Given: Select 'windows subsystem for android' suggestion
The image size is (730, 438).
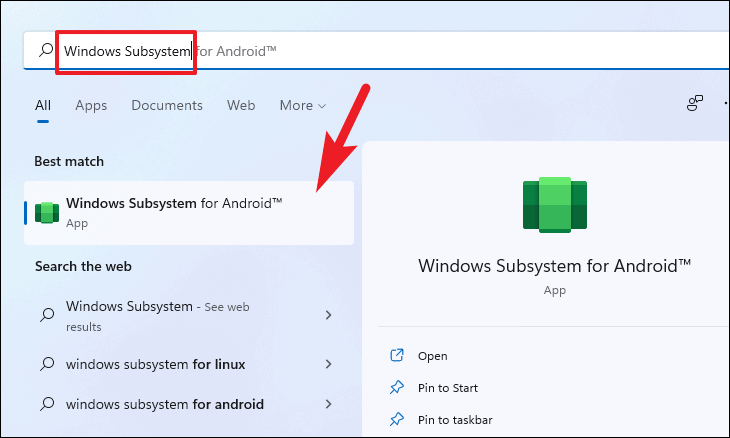Looking at the screenshot, I should (189, 404).
